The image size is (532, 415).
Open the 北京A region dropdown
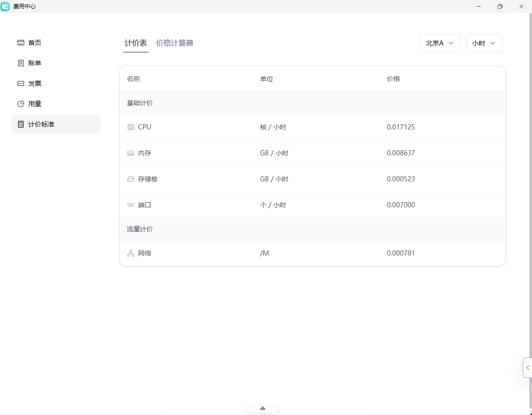click(x=440, y=43)
